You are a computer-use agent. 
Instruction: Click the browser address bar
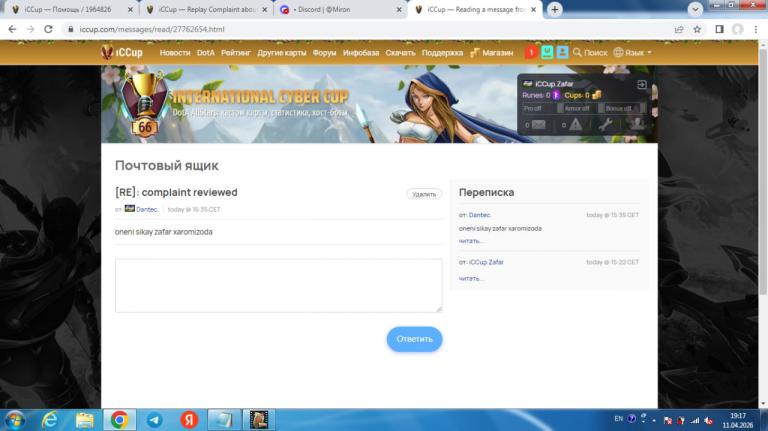pyautogui.click(x=367, y=29)
